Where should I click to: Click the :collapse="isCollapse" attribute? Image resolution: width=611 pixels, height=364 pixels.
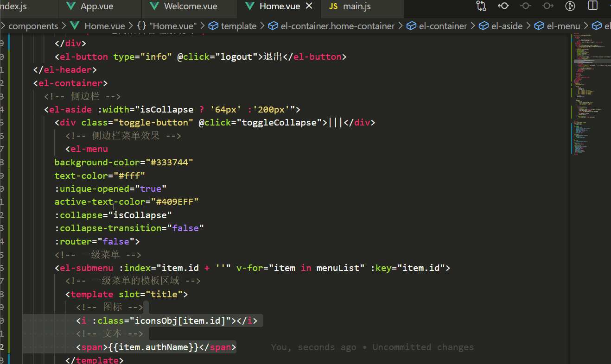[113, 215]
